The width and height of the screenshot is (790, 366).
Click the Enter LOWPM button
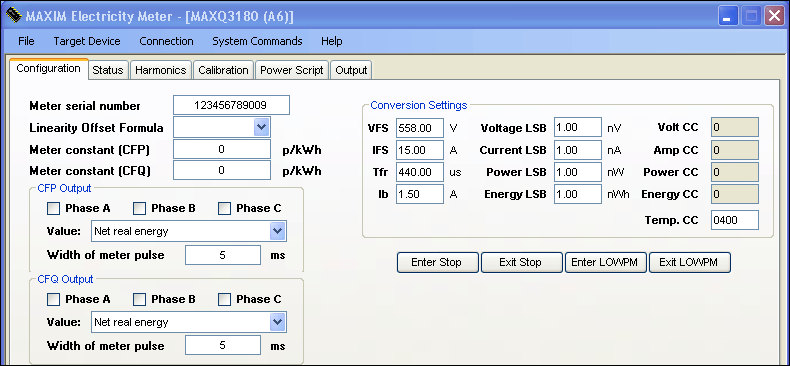(605, 262)
